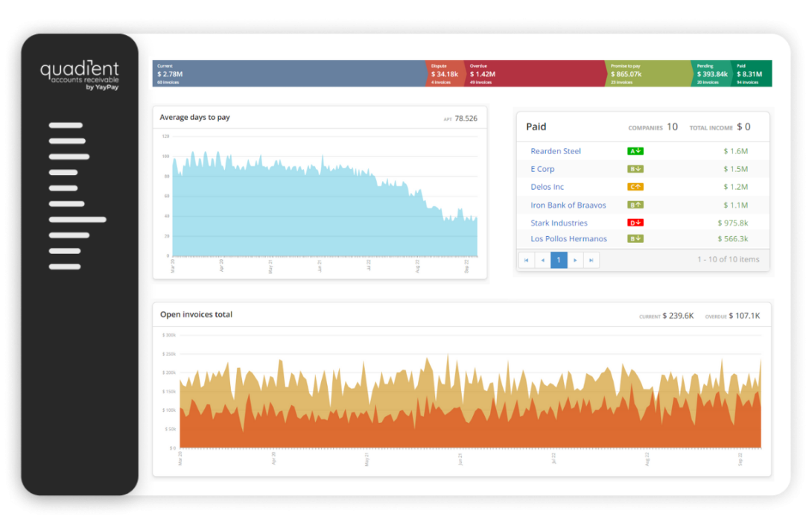
Task: Open the Los Pollos Hermanos link
Action: 568,239
